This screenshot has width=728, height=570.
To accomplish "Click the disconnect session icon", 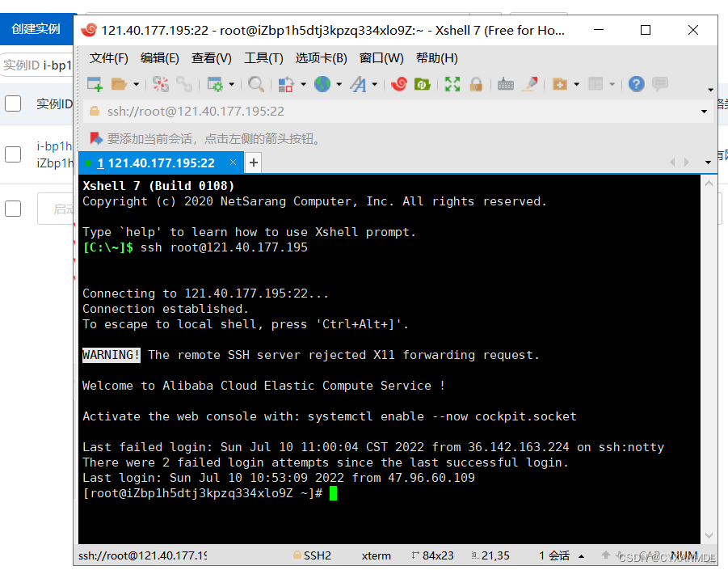I will coord(161,85).
